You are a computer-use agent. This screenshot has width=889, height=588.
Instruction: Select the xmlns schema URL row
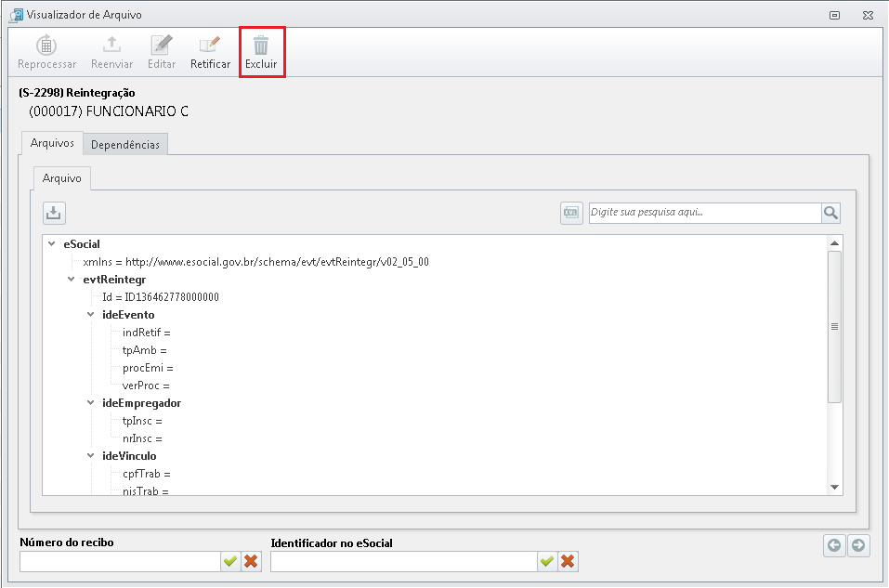(x=255, y=261)
